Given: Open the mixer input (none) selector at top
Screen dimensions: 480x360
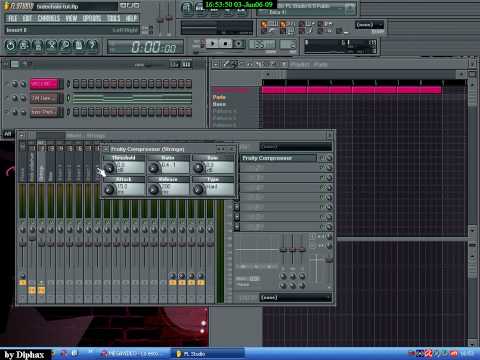Looking at the screenshot, I should point(296,147).
